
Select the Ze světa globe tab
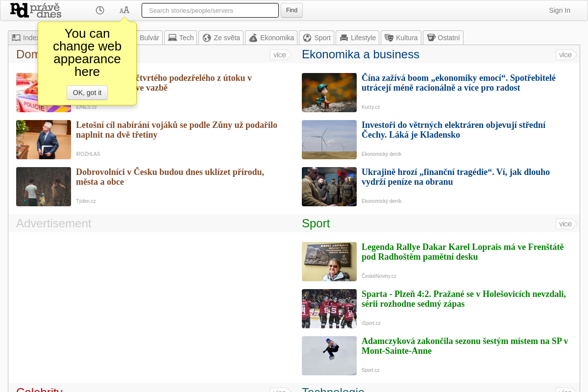221,38
